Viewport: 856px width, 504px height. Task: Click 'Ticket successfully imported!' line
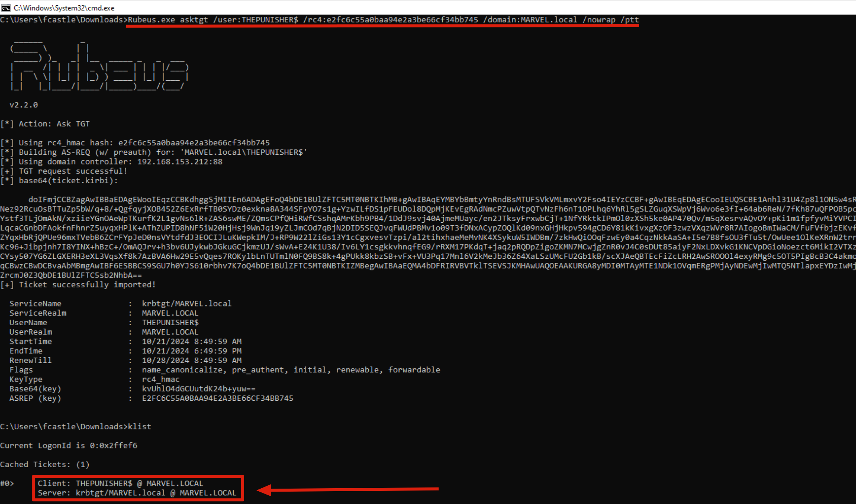point(87,285)
